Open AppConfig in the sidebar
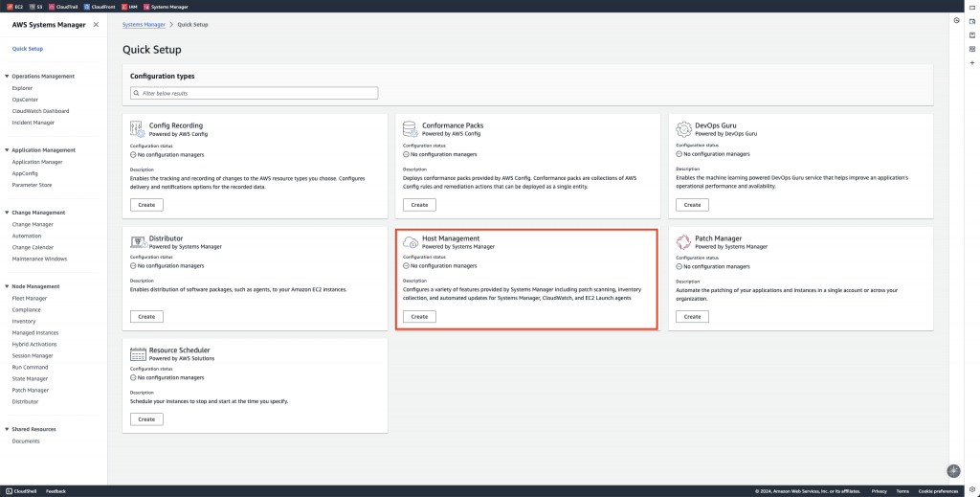980x497 pixels. (x=25, y=173)
